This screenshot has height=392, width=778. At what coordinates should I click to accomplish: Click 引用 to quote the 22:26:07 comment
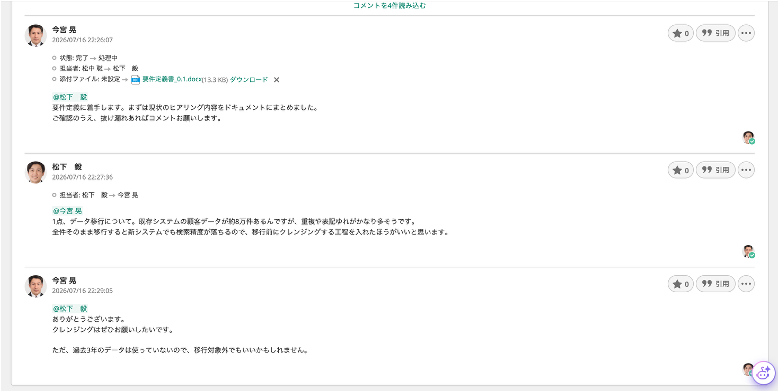(x=715, y=33)
